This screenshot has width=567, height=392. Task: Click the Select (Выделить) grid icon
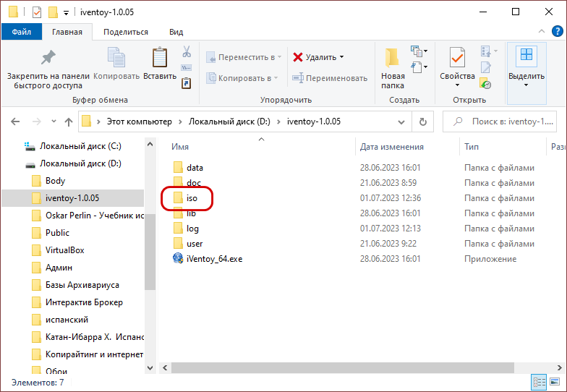[x=526, y=55]
